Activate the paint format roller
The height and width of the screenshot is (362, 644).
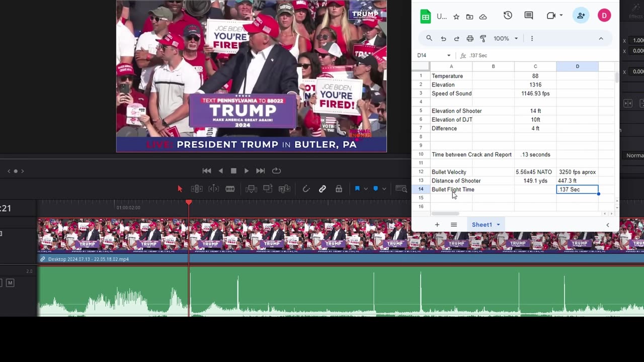pyautogui.click(x=483, y=38)
